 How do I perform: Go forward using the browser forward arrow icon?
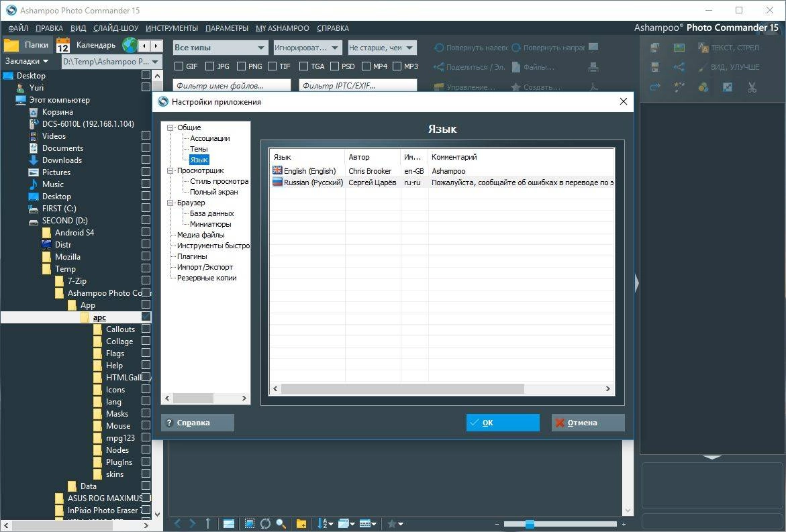pos(193,523)
